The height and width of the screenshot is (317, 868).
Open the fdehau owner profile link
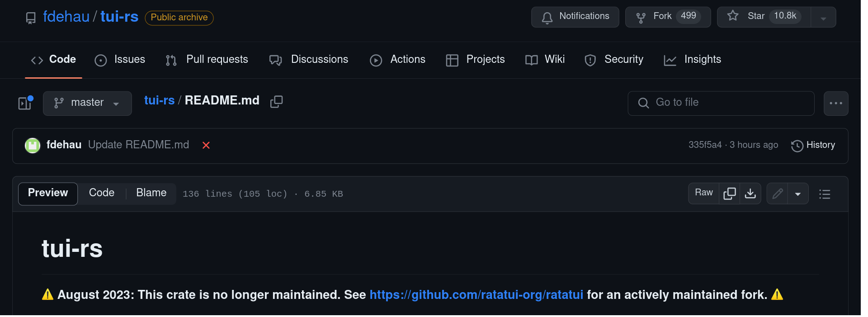[66, 17]
